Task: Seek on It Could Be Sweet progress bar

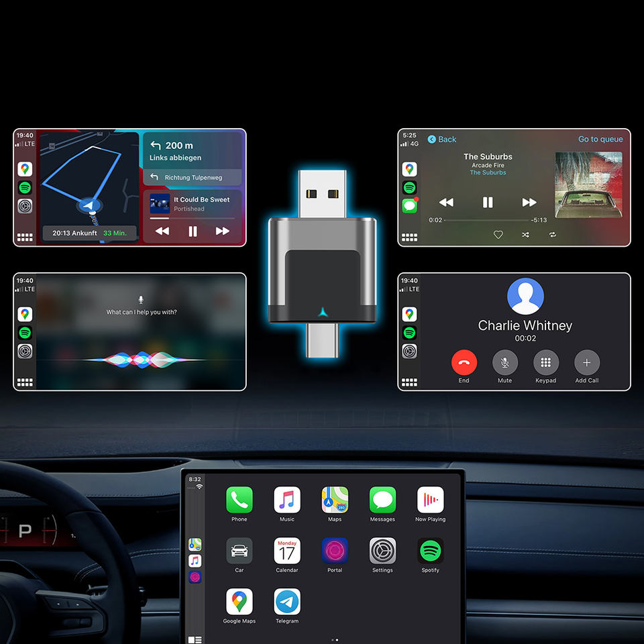Action: [x=193, y=219]
